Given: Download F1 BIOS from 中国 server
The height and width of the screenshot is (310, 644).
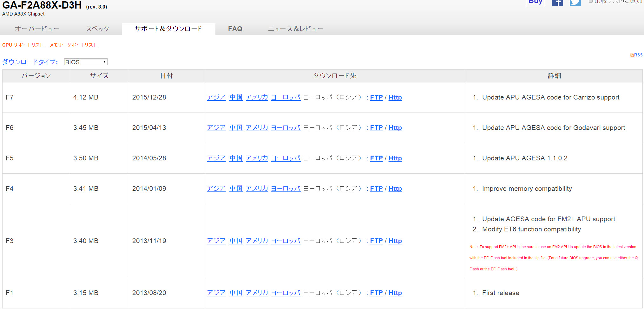Looking at the screenshot, I should pyautogui.click(x=236, y=293).
